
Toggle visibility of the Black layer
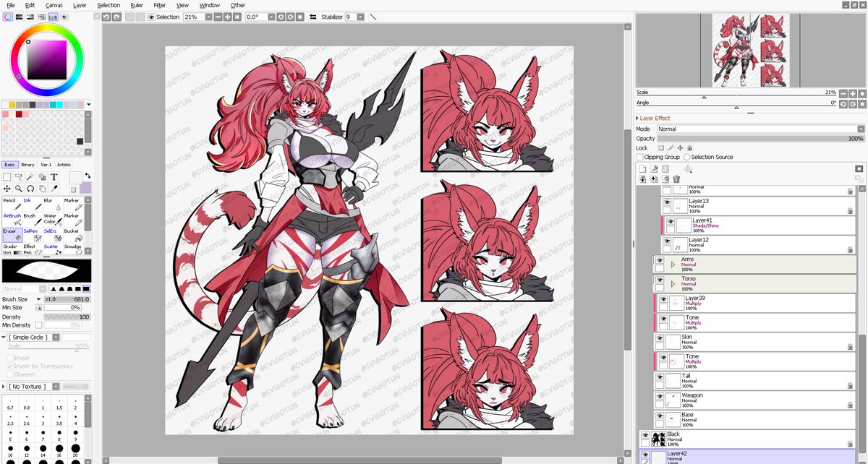click(645, 436)
